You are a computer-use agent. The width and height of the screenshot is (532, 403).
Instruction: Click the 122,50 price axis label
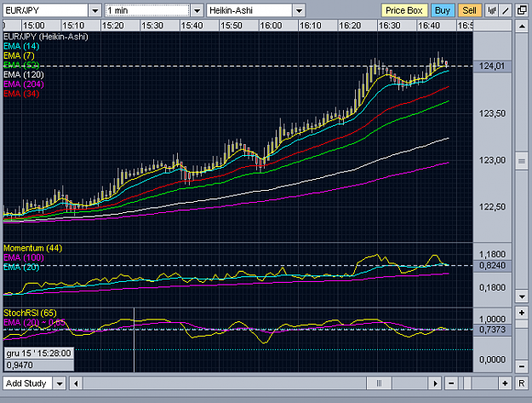coord(492,207)
